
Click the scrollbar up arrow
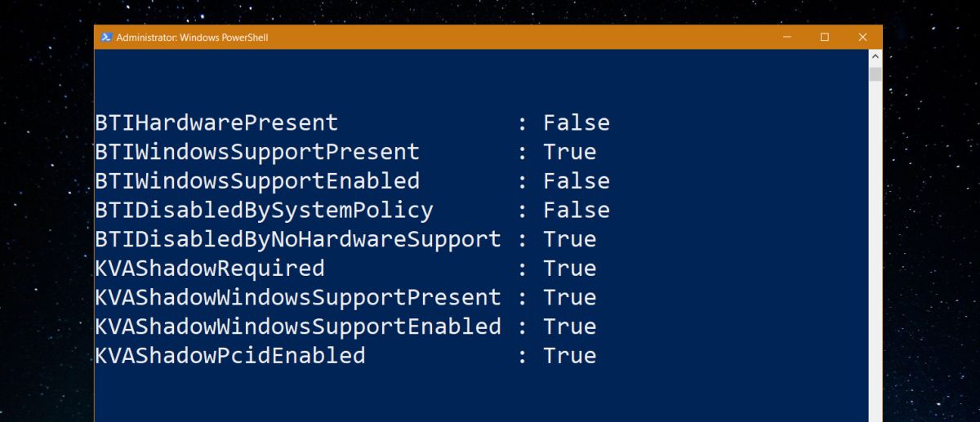pos(875,57)
